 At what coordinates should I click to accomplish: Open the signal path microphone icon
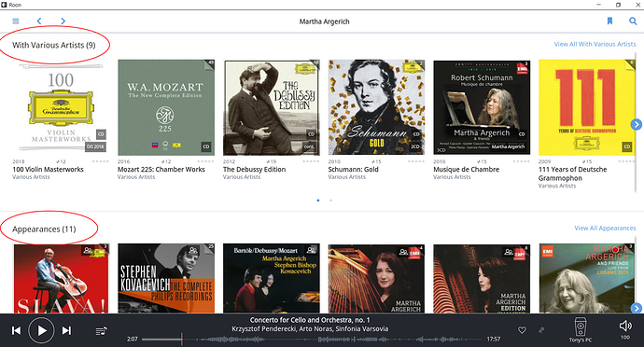click(541, 330)
